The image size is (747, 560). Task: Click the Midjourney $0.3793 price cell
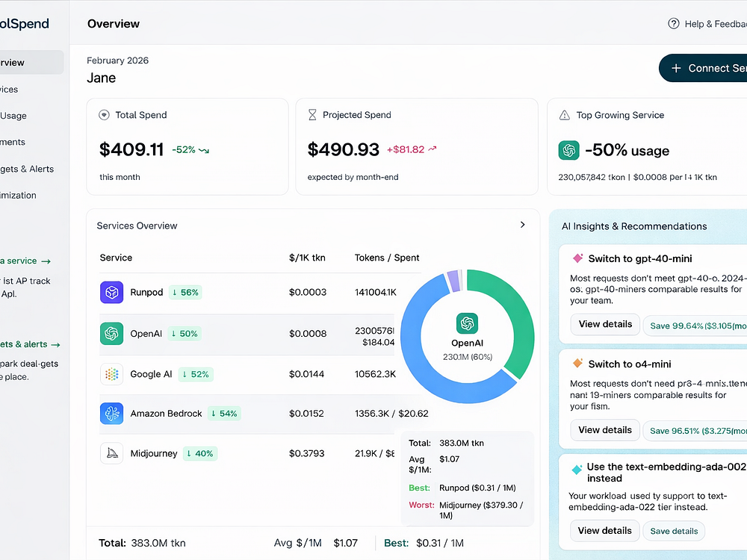coord(306,453)
